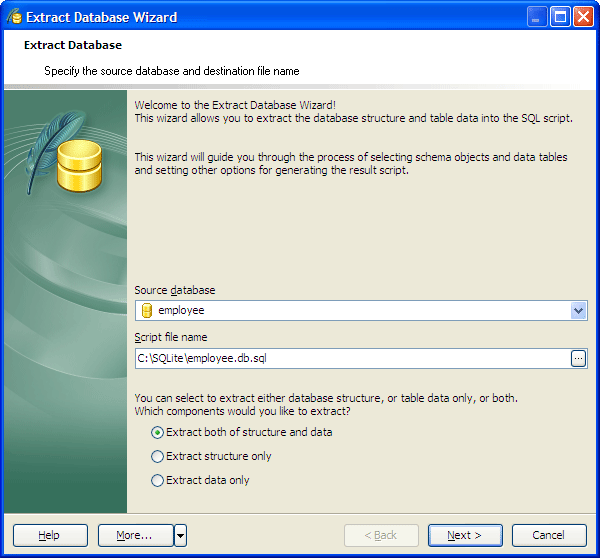This screenshot has width=600, height=558.
Task: Select Extract both of structure and data
Action: (242, 432)
